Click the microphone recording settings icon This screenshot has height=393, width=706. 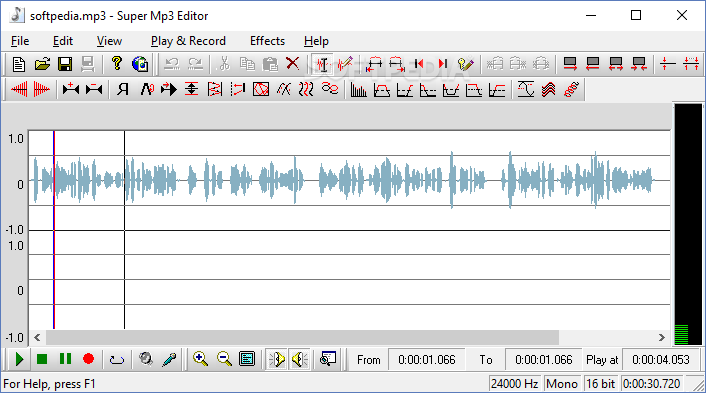coord(169,359)
